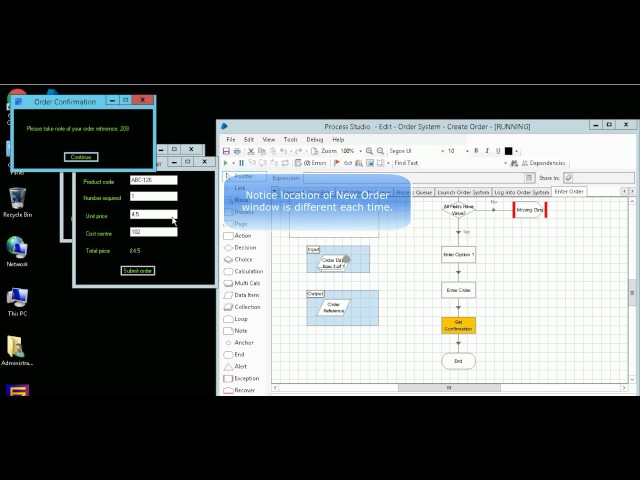Toggle Bold formatting button
This screenshot has width=640, height=480.
click(x=476, y=151)
